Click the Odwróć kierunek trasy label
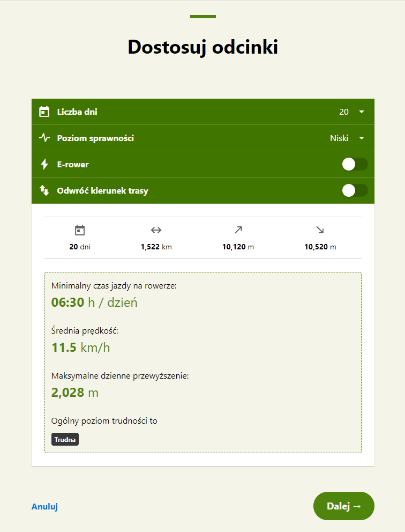The height and width of the screenshot is (532, 405). point(103,191)
